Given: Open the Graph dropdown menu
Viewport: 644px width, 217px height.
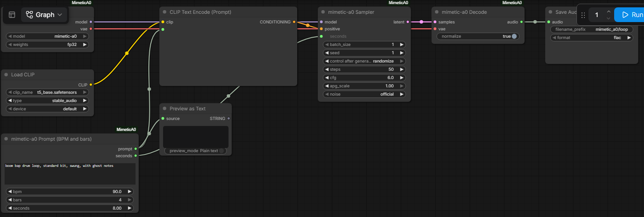Looking at the screenshot, I should [x=44, y=15].
